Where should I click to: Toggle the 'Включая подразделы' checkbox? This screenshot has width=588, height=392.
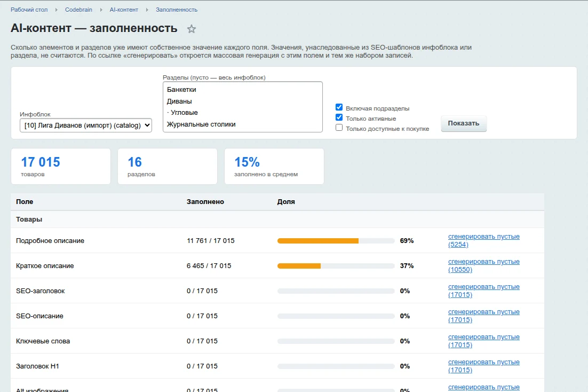(339, 107)
